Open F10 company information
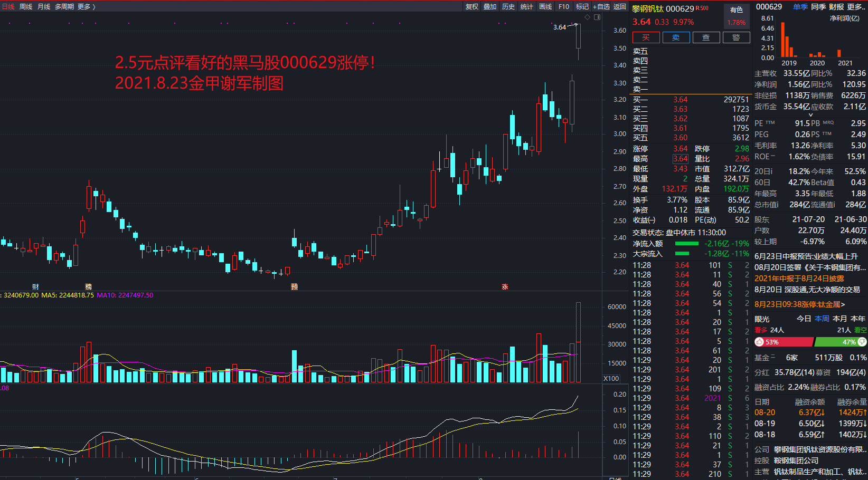Viewport: 868px width, 480px height. point(564,7)
